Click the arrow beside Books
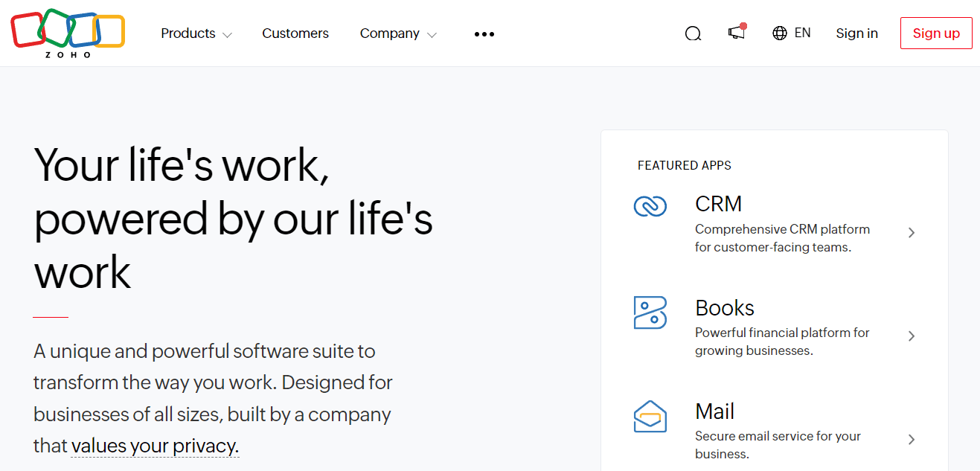The image size is (980, 471). pos(911,336)
